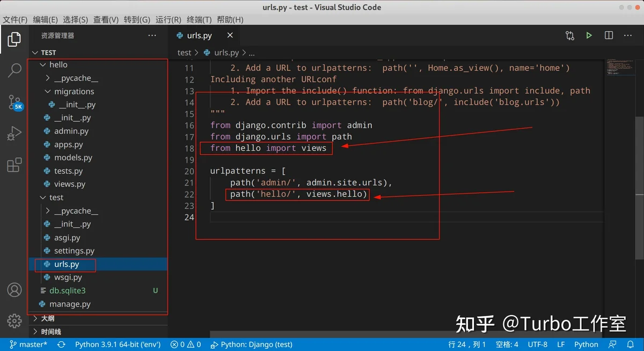Click the 资源管理器 panel title

(x=57, y=35)
